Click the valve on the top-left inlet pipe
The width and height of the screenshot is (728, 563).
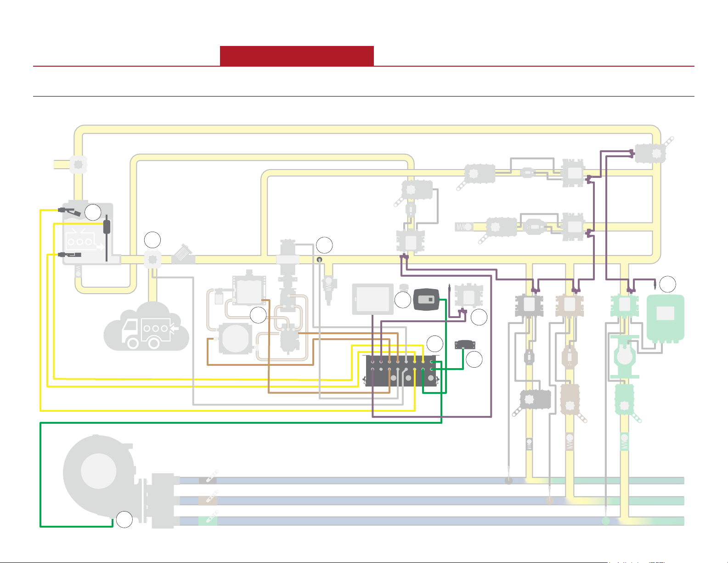78,164
